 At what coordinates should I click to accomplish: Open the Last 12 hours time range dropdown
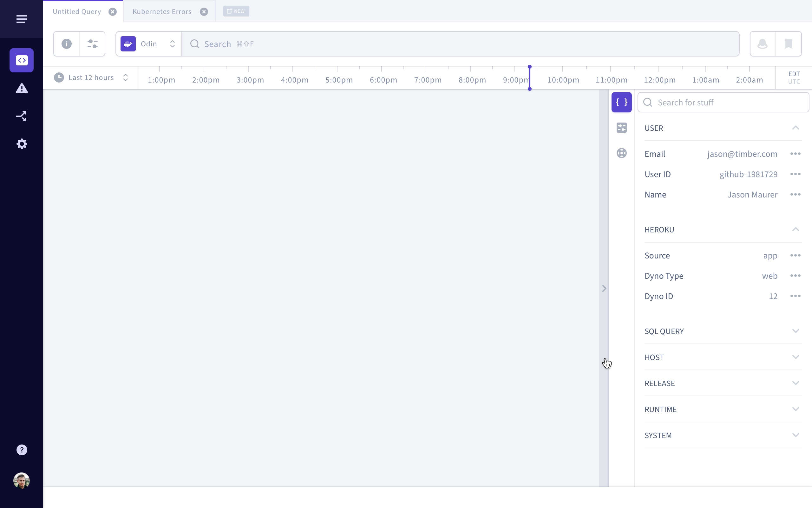coord(91,77)
